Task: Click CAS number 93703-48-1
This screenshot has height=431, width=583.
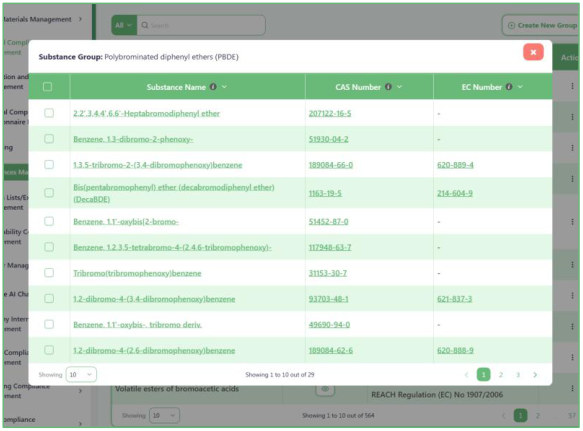Action: pos(328,299)
